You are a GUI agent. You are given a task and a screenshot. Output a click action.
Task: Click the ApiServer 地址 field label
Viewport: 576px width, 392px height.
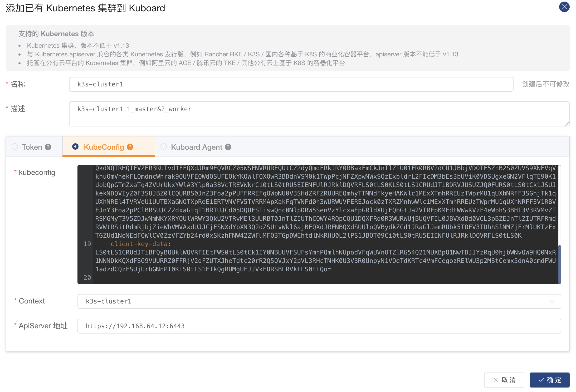pyautogui.click(x=43, y=326)
